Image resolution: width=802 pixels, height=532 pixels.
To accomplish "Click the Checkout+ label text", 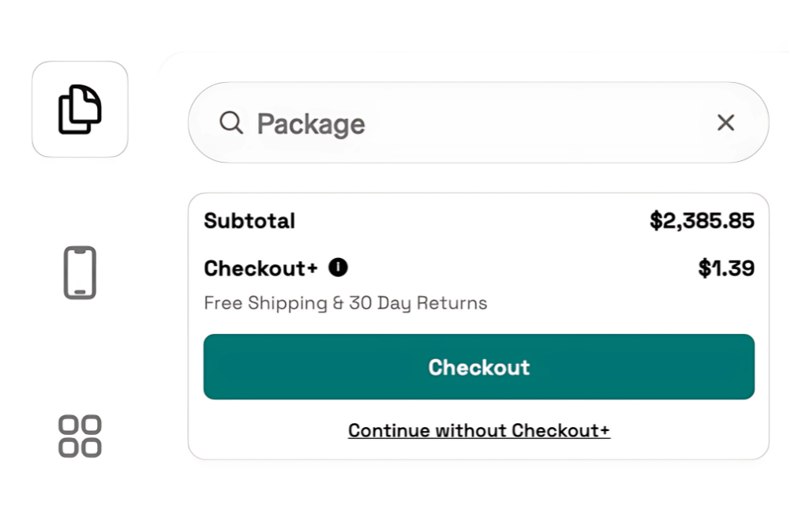I will (260, 268).
